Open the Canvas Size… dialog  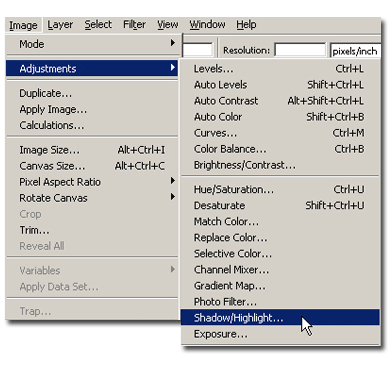(x=92, y=166)
